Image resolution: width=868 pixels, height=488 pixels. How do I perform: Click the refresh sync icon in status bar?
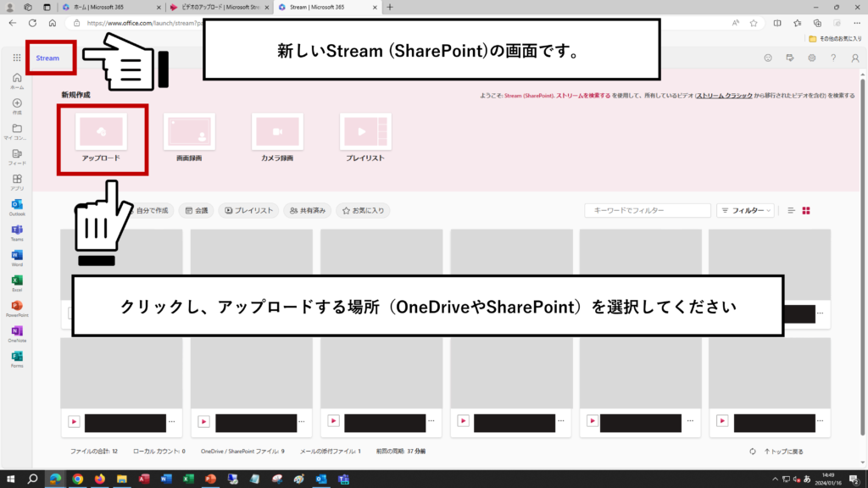[753, 452]
